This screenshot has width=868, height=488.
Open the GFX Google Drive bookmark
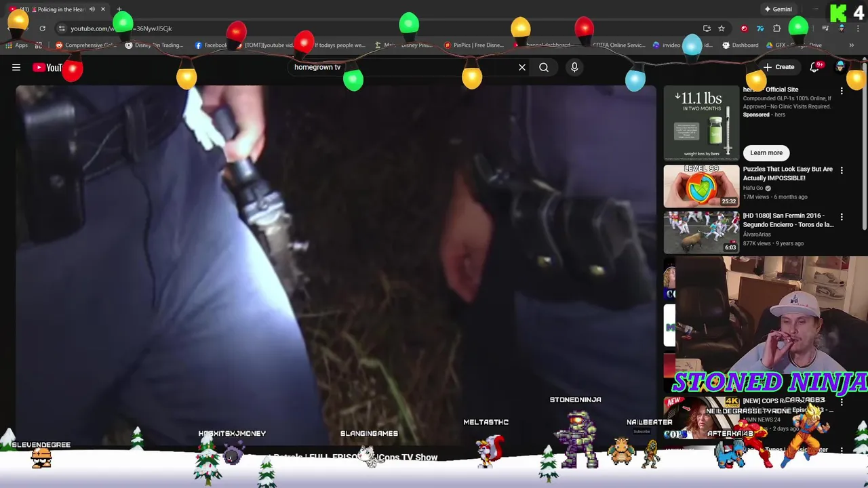[x=794, y=45]
